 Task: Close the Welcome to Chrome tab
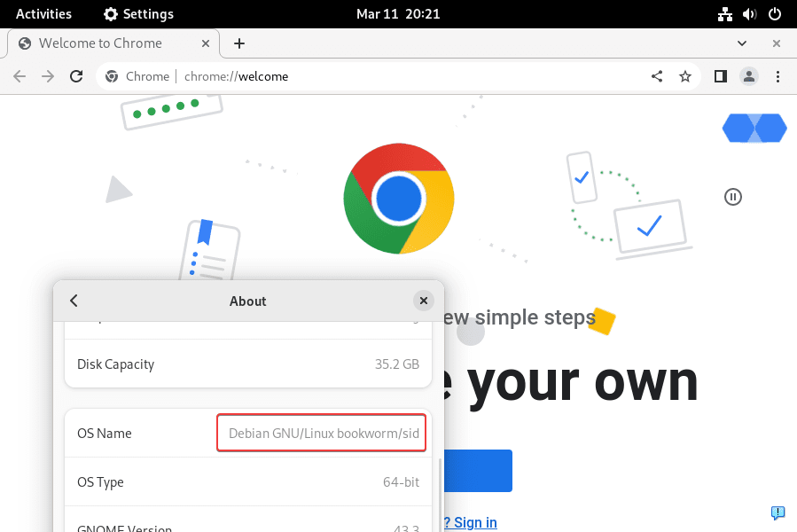[x=206, y=43]
